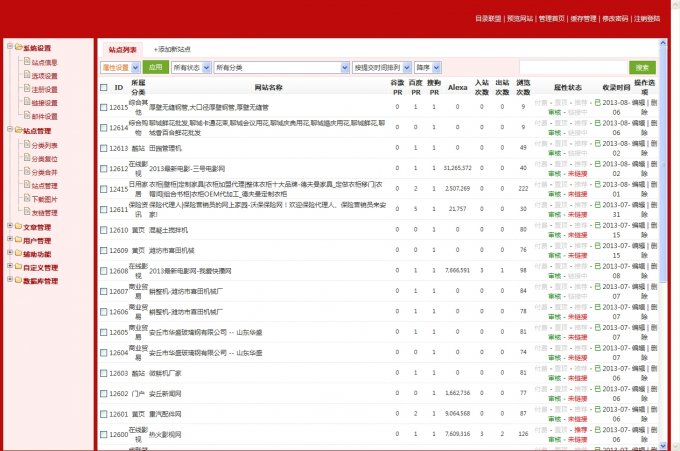Click site name 安丘新闻网
The height and width of the screenshot is (451, 680).
[165, 394]
